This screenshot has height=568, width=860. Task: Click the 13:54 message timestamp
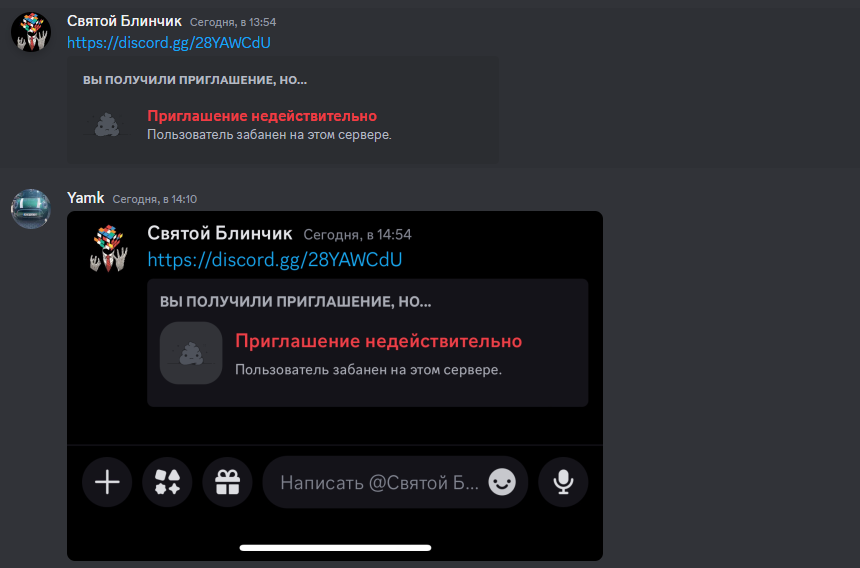(233, 22)
